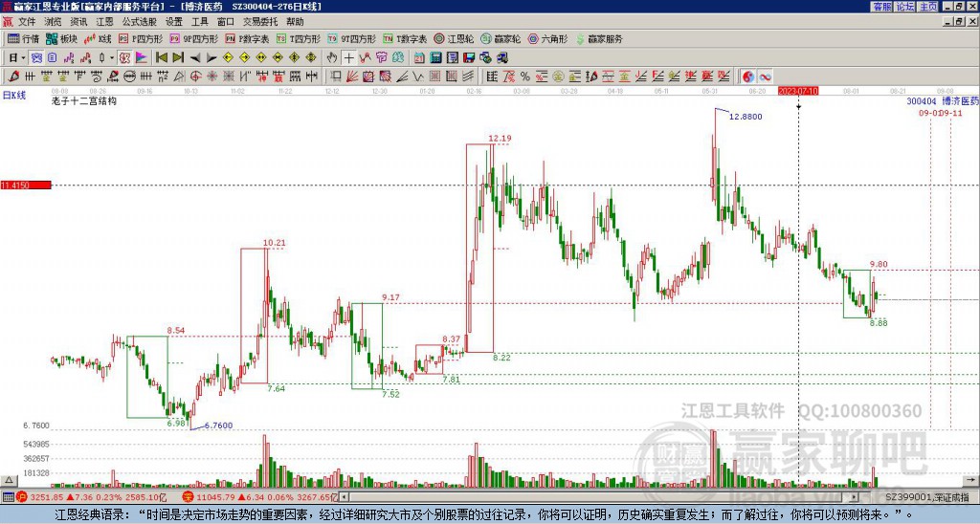Open the 板块 sector view
This screenshot has height=524, width=980.
point(60,38)
